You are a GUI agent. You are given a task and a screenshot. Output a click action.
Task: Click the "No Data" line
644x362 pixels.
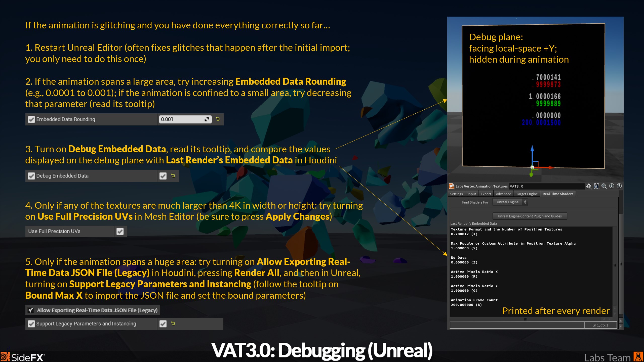tap(459, 258)
